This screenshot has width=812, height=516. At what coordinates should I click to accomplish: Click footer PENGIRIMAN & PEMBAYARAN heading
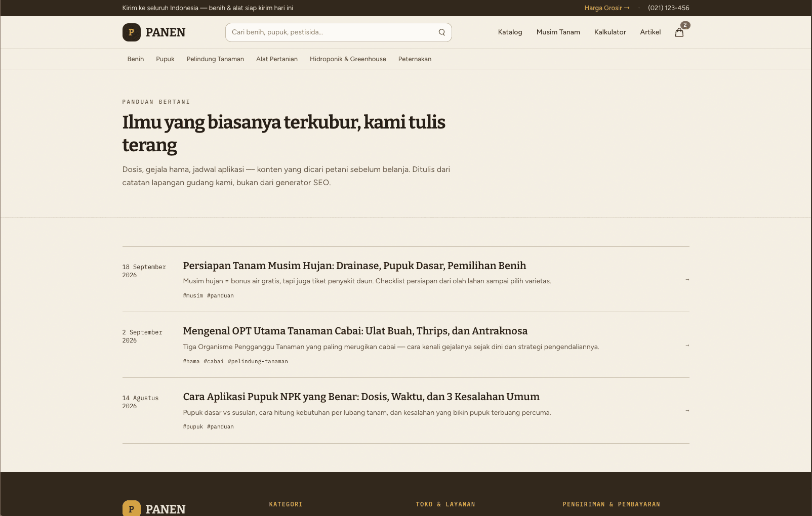click(611, 504)
